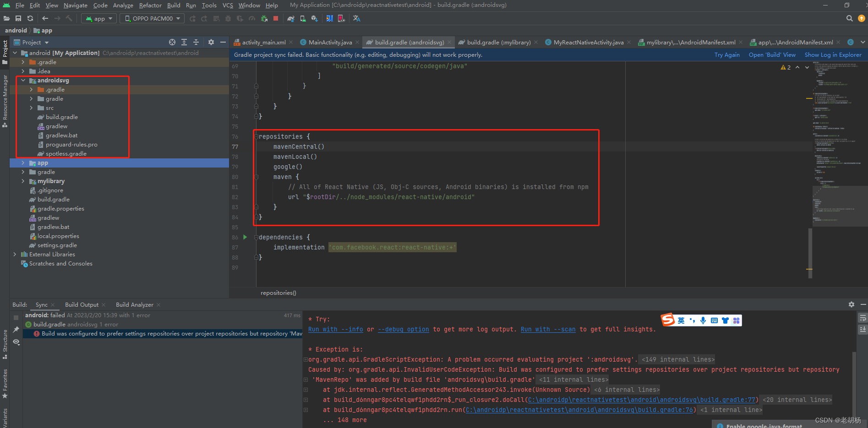Open the VCS menu
This screenshot has width=868, height=428.
[x=228, y=5]
